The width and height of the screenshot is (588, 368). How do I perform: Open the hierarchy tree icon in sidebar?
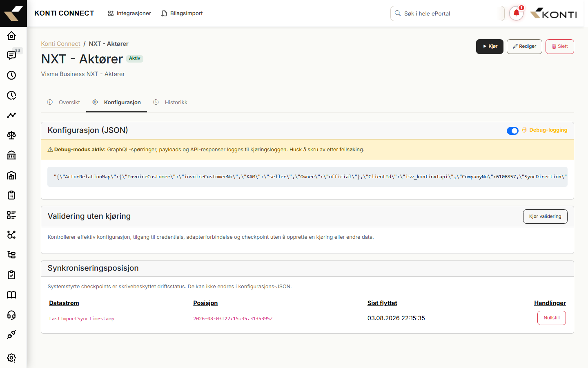coord(11,255)
